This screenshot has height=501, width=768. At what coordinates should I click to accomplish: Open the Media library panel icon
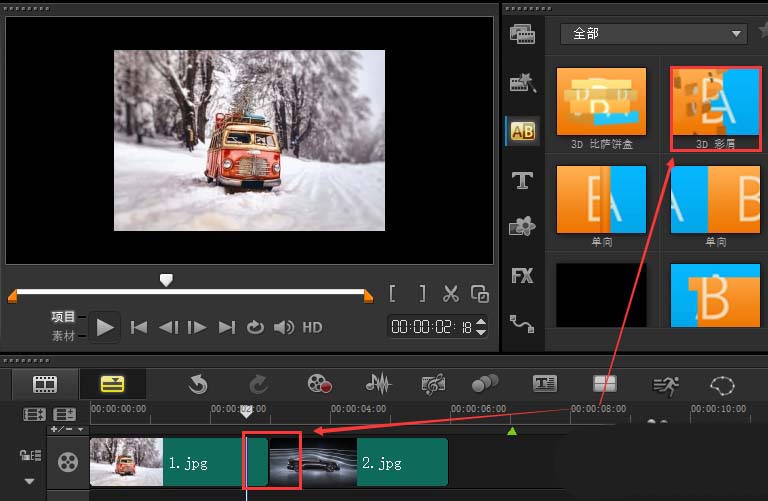(x=522, y=34)
